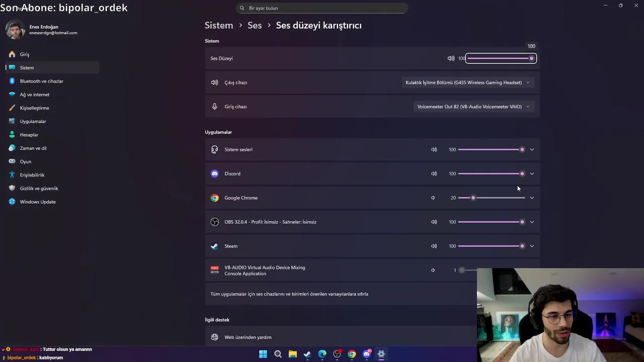Screen dimensions: 644x362
Task: Go to Ses breadcrumb link
Action: point(255,25)
